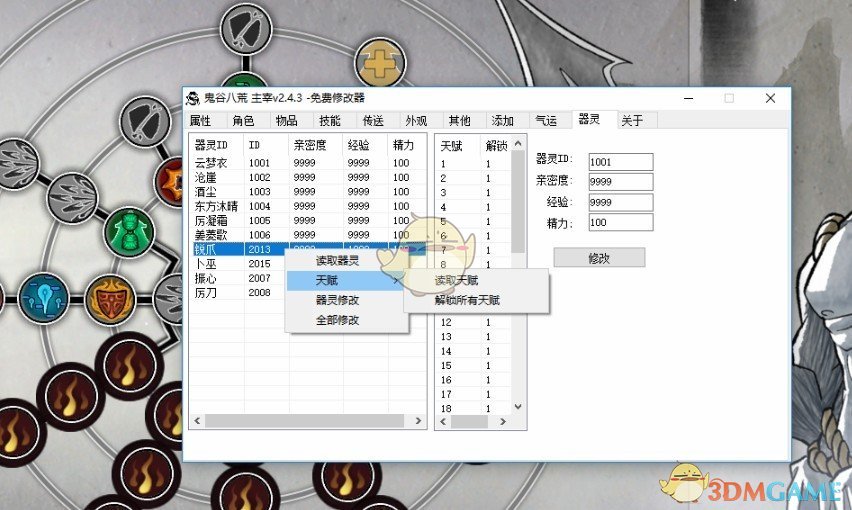Viewport: 852px width, 510px height.
Task: Click the talent list vertical scrollbar thumb
Action: [x=518, y=202]
